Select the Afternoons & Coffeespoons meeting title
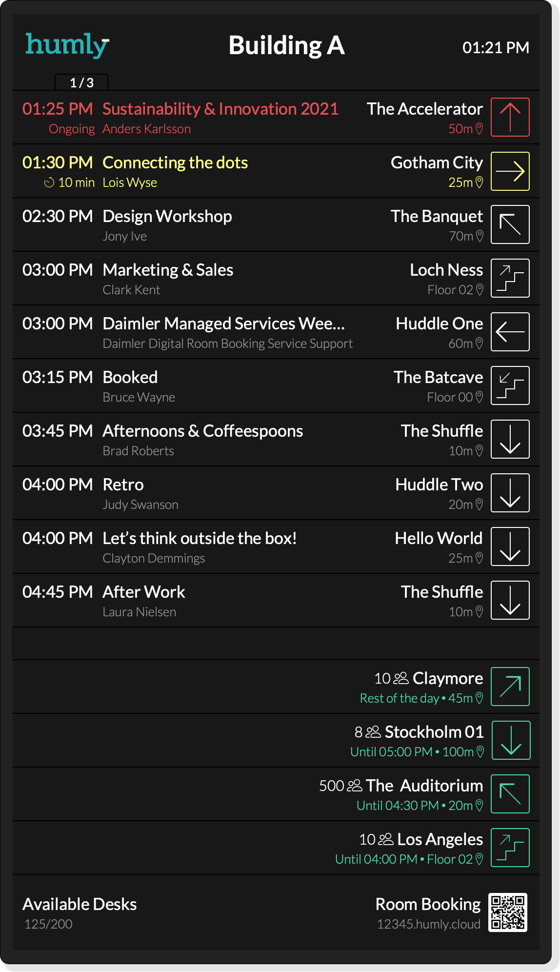The height and width of the screenshot is (972, 560). [x=203, y=431]
